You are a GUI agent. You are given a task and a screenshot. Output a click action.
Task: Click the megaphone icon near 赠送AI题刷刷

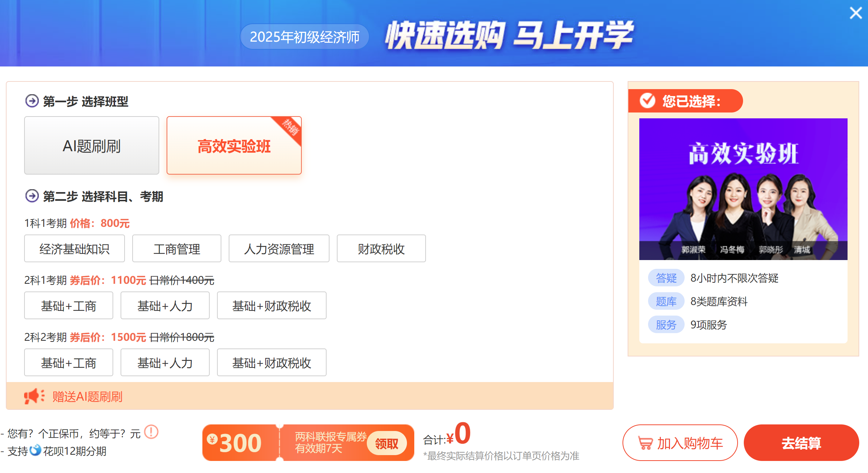pyautogui.click(x=34, y=396)
